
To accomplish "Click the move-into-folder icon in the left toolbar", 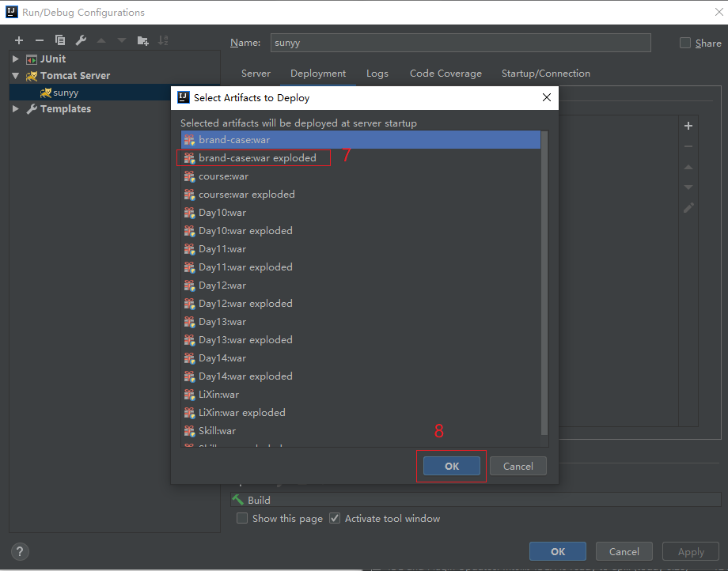I will [142, 40].
